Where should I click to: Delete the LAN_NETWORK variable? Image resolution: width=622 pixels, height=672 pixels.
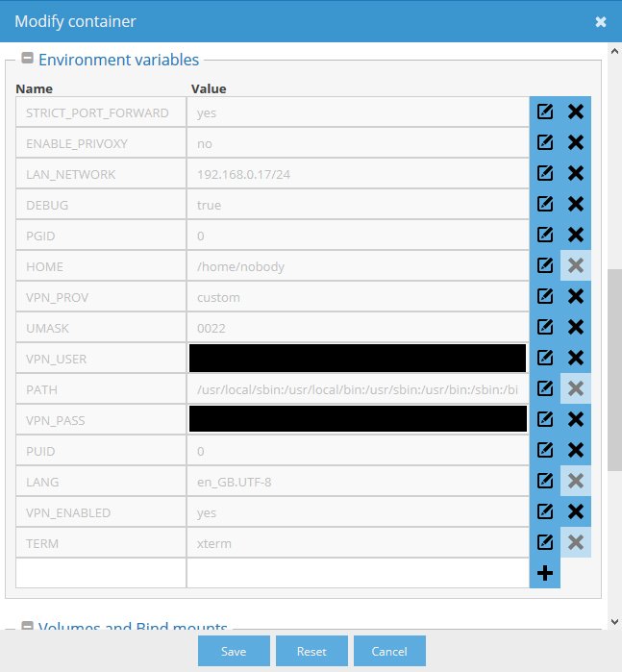[x=576, y=174]
